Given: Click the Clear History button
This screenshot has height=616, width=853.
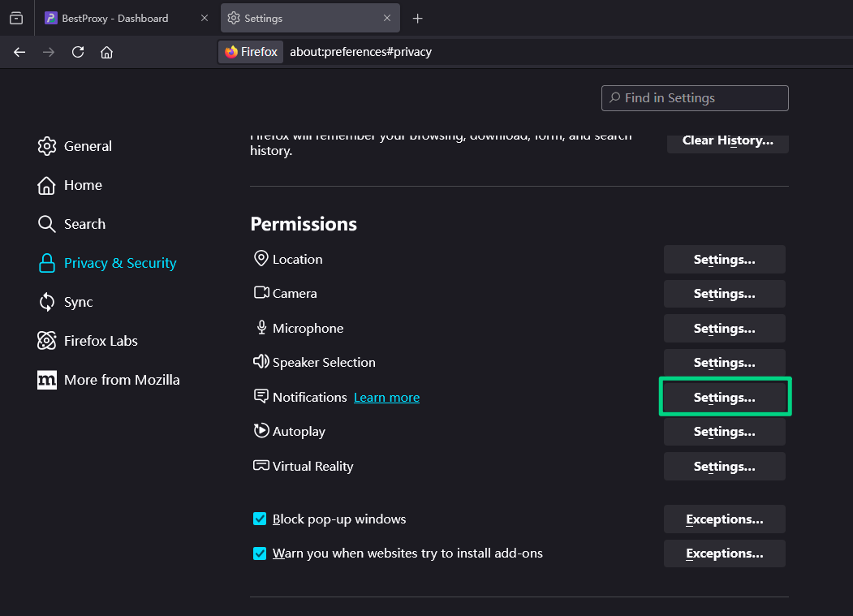Looking at the screenshot, I should [x=727, y=141].
